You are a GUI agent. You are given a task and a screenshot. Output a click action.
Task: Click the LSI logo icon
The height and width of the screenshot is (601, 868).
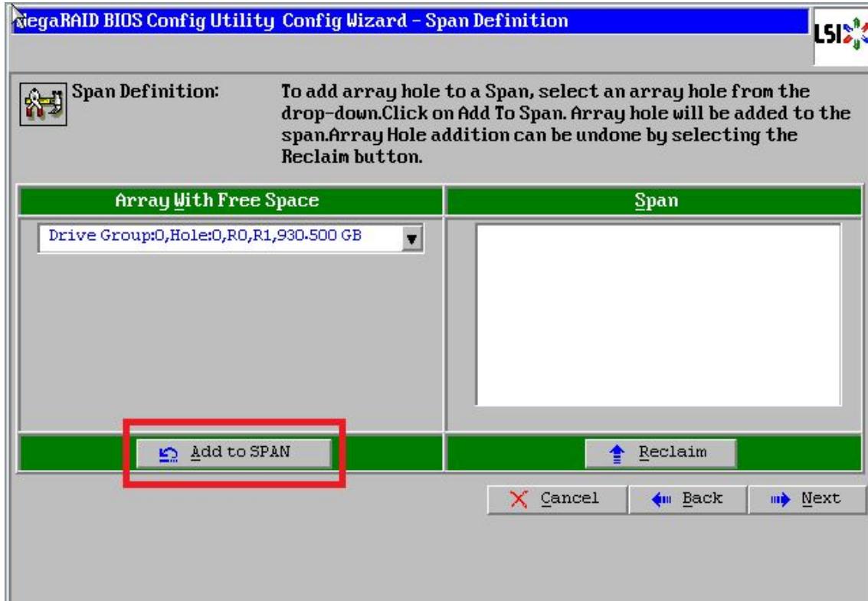click(x=840, y=35)
